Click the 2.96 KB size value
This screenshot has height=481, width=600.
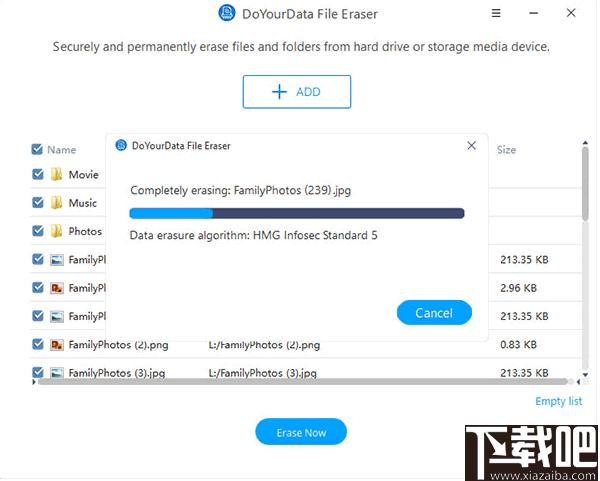[518, 288]
